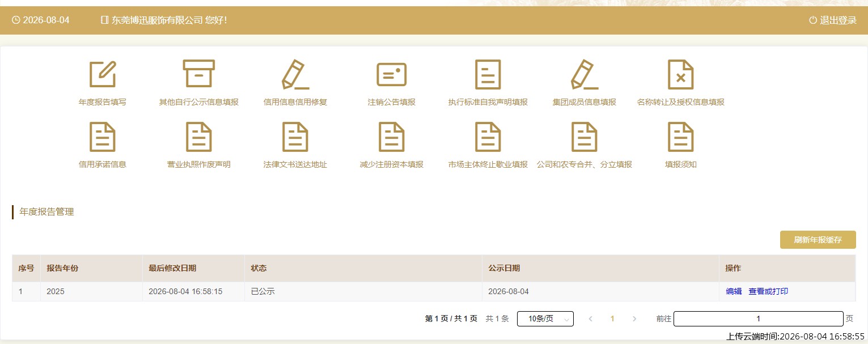Open the 市场主体终止歇业填报 document icon

point(488,137)
